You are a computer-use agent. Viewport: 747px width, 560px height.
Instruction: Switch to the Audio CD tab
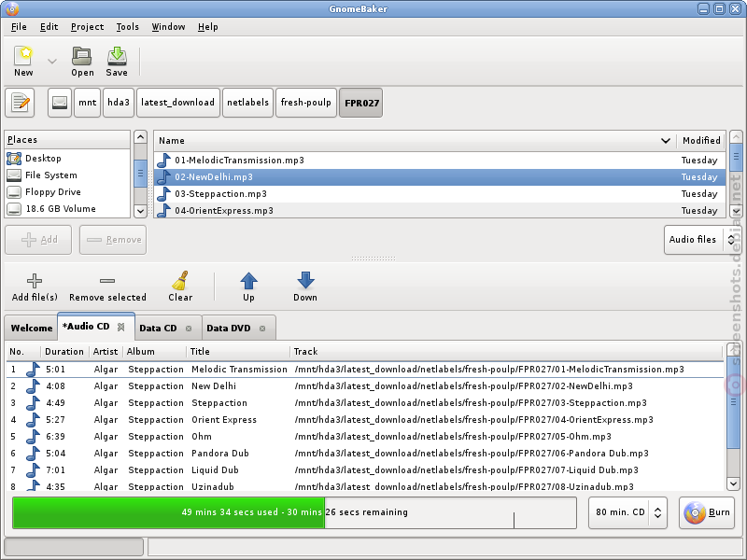point(86,326)
